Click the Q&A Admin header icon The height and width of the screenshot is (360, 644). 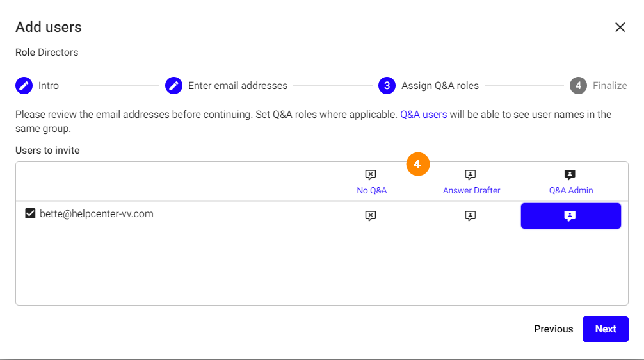click(x=570, y=174)
